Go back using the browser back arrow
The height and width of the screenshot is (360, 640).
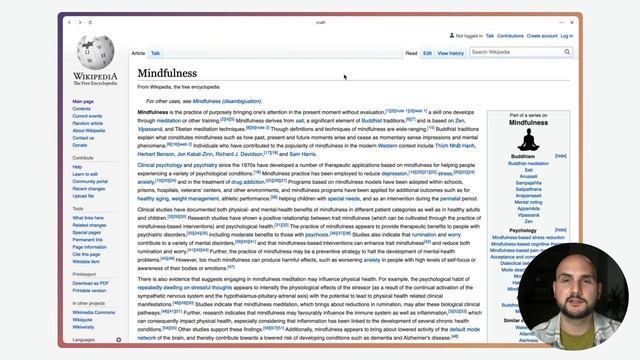69,22
